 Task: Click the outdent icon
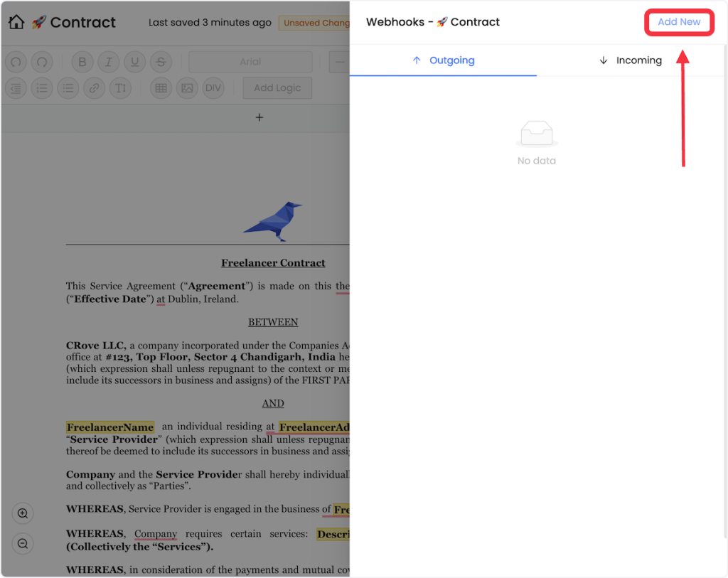(x=16, y=88)
